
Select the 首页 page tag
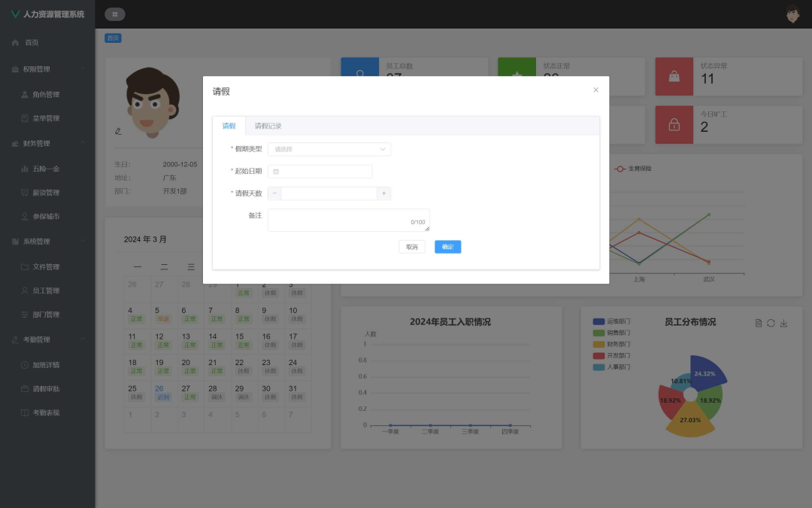[x=113, y=38]
